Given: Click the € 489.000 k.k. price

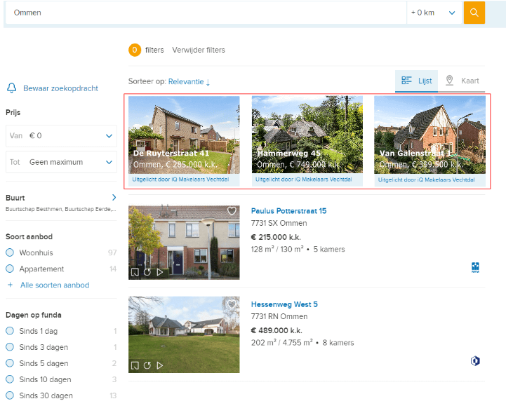Looking at the screenshot, I should tap(277, 330).
